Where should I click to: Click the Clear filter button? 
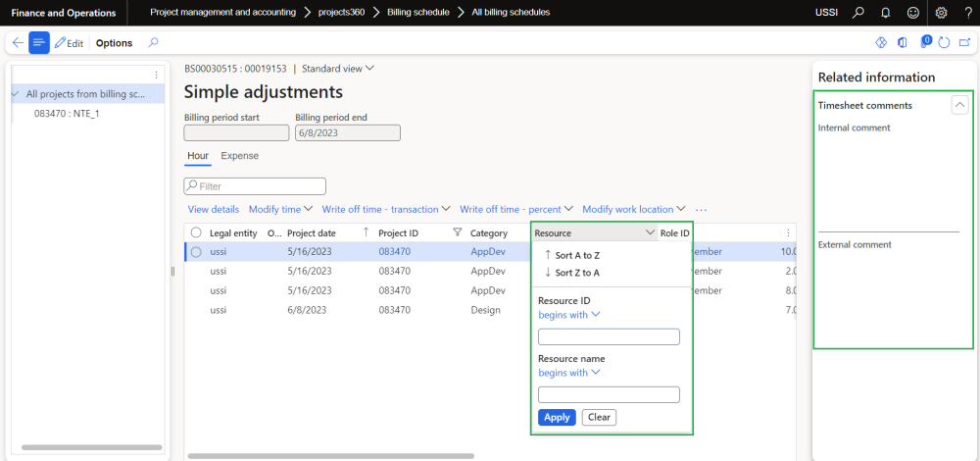[599, 417]
